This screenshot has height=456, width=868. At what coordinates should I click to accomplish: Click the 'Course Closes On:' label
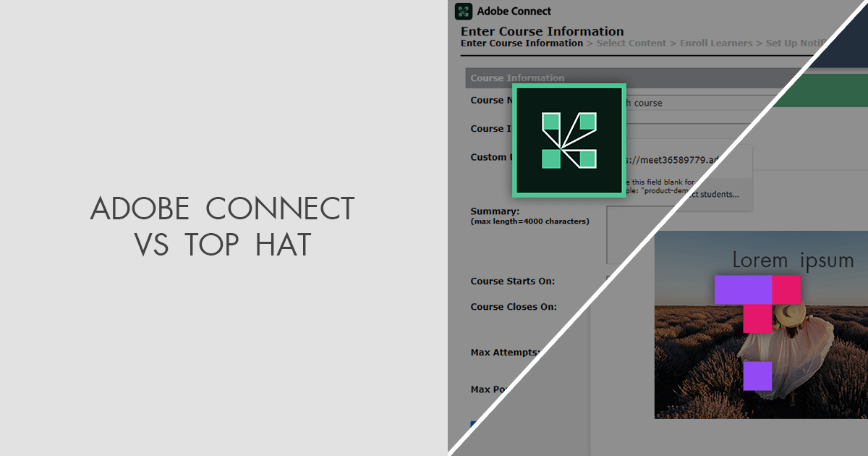coord(514,307)
